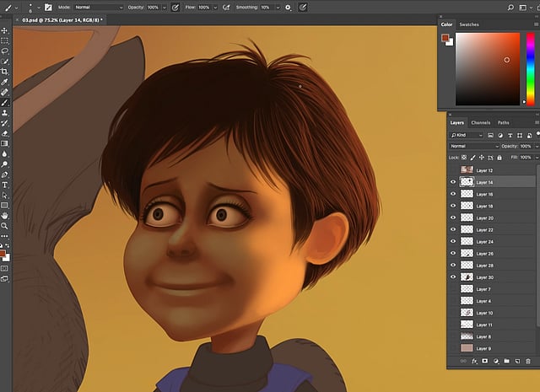
Task: Create a new group folder in the Layers panel
Action: pyautogui.click(x=506, y=361)
